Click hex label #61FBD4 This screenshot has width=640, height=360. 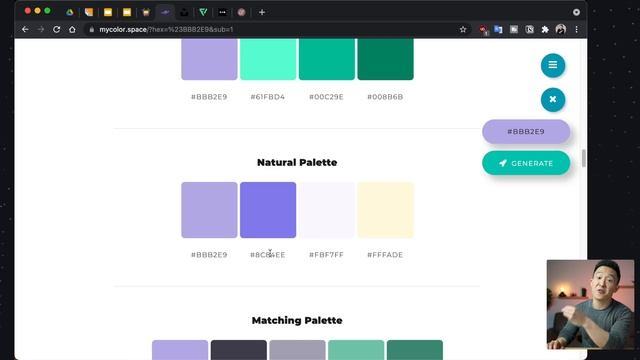click(x=268, y=97)
